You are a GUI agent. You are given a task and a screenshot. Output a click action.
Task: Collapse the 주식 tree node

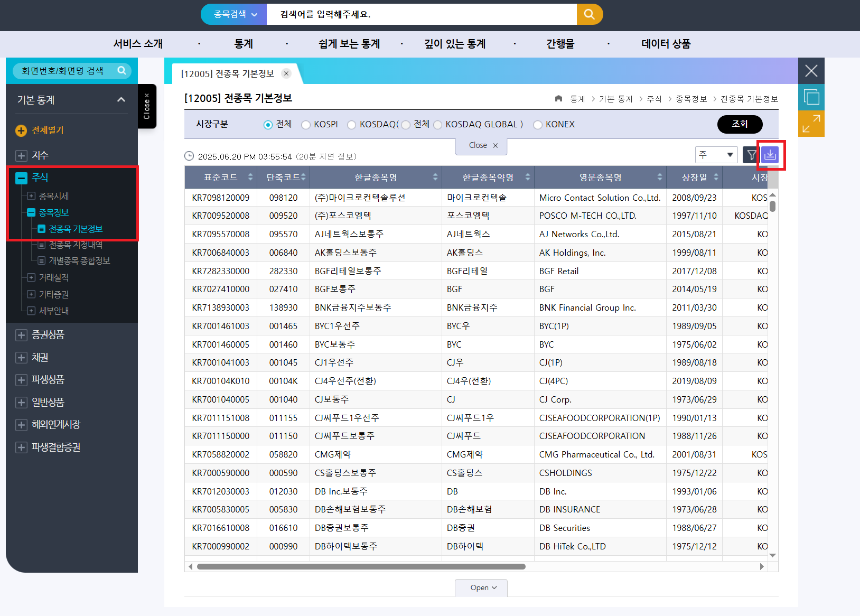coord(21,178)
